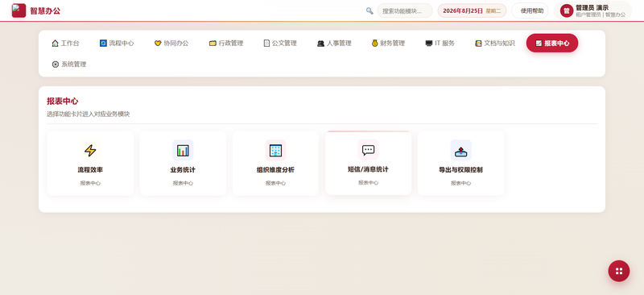This screenshot has width=644, height=295.
Task: Navigate to 财务管理
Action: 389,44
